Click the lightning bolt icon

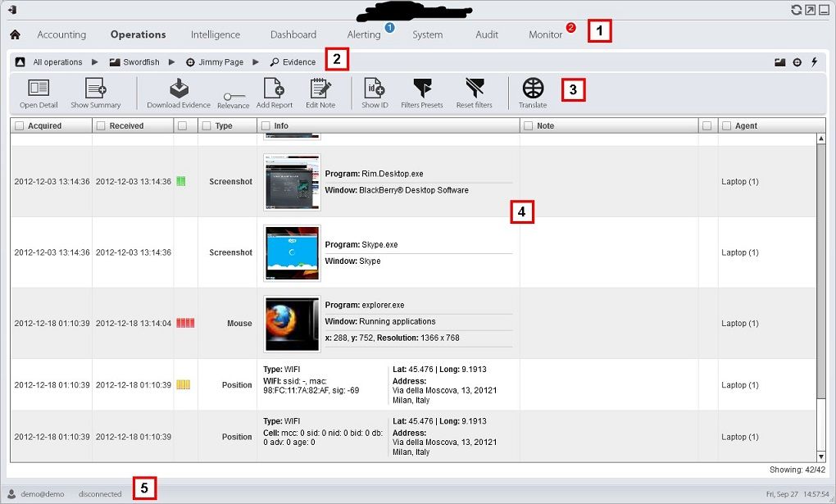click(814, 61)
